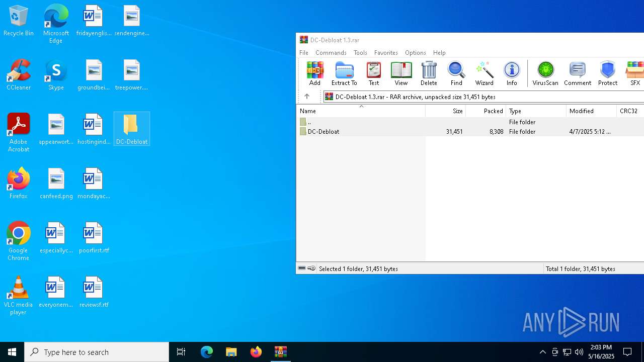Select the parent '..' folder row
The width and height of the screenshot is (644, 362).
(x=470, y=122)
